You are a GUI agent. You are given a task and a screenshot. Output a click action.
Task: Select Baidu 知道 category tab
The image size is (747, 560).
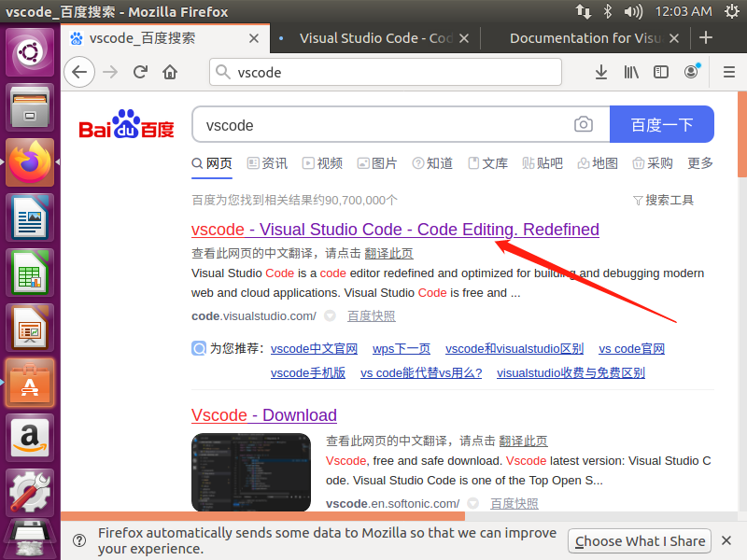click(432, 163)
